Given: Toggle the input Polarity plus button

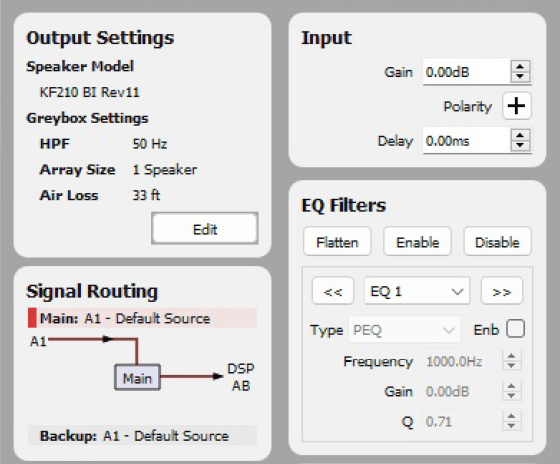Looking at the screenshot, I should coord(516,106).
